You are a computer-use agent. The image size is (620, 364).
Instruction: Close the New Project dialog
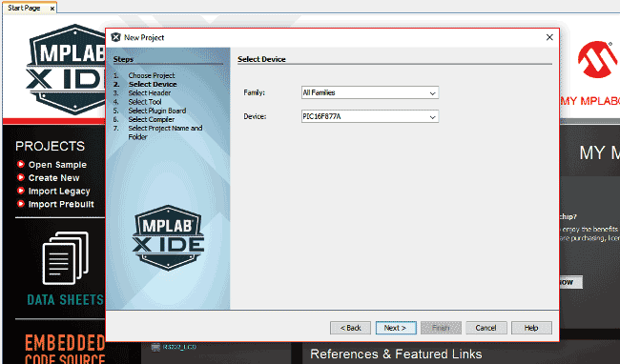(x=549, y=37)
